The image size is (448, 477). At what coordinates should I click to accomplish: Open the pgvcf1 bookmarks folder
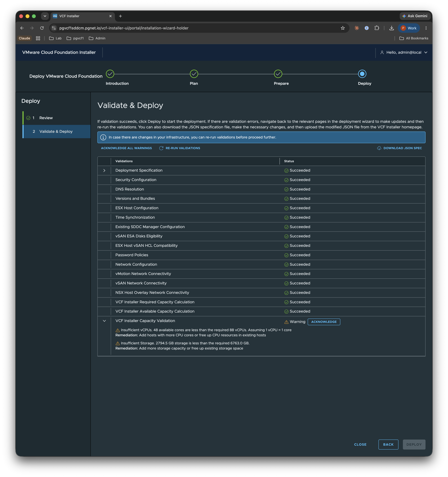75,38
